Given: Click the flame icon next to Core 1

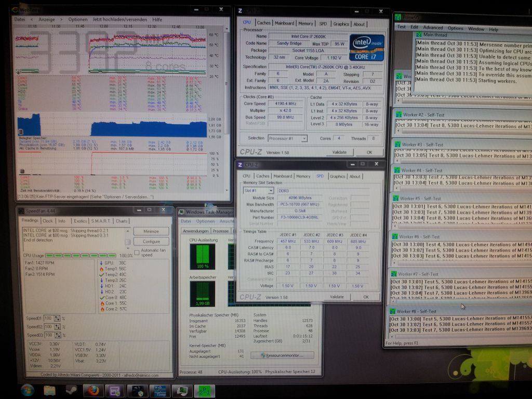Looking at the screenshot, I should point(102,303).
